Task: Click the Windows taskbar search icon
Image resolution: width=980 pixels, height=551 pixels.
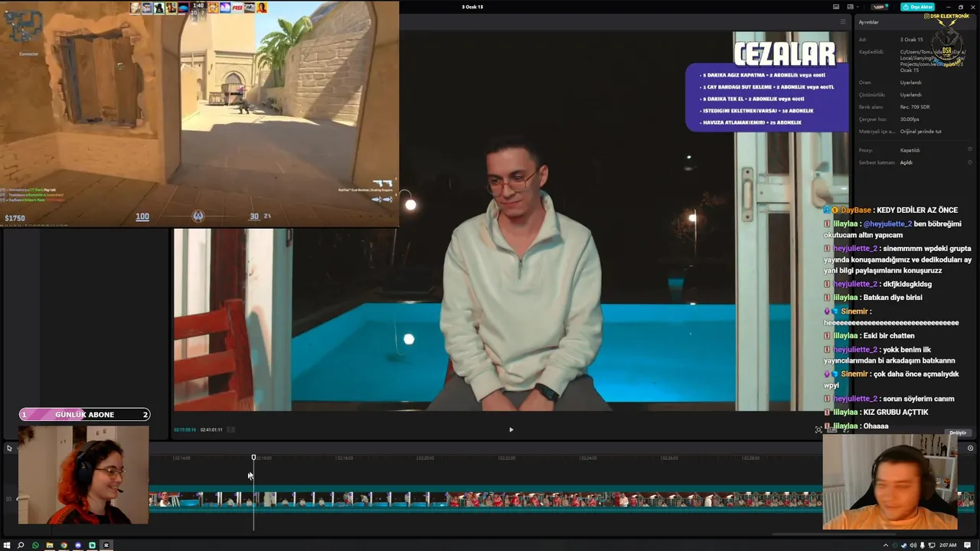Action: tap(21, 545)
